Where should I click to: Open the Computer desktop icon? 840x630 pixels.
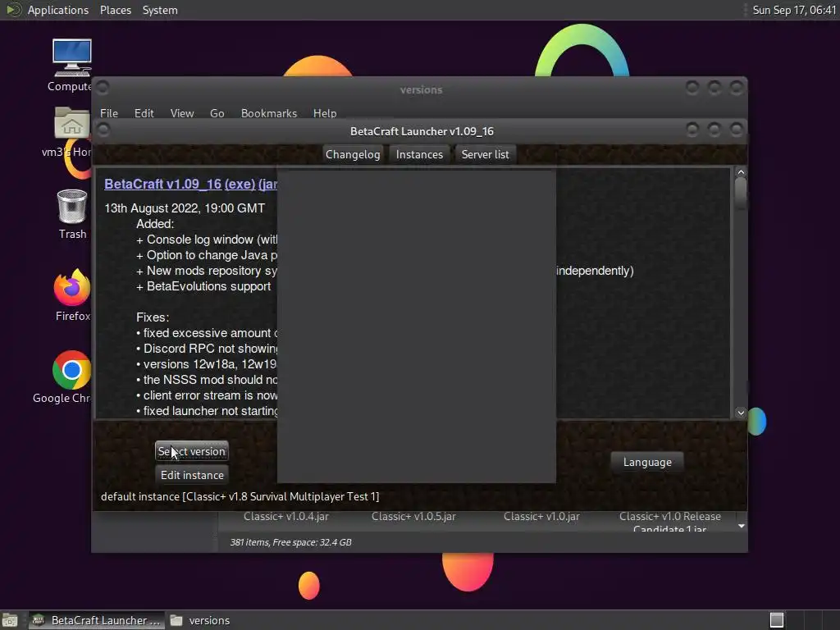point(72,58)
